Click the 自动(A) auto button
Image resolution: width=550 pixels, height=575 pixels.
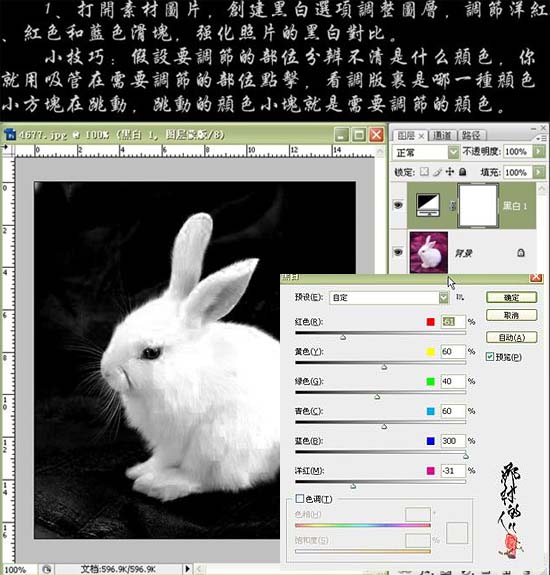(512, 337)
